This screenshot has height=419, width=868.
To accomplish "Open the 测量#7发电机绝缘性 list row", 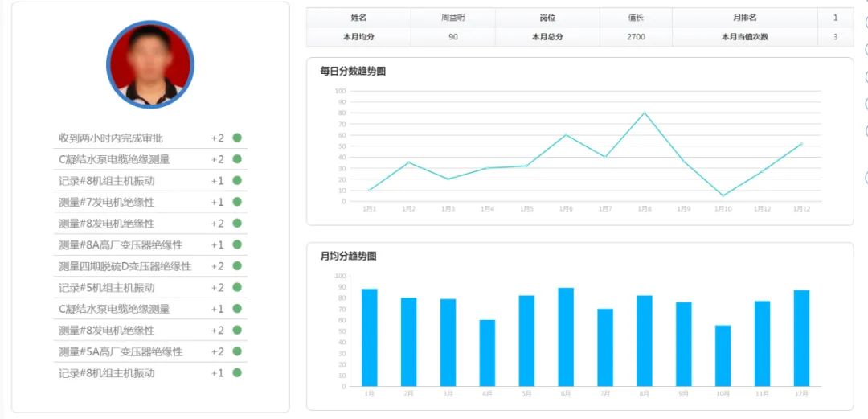I will tap(106, 202).
